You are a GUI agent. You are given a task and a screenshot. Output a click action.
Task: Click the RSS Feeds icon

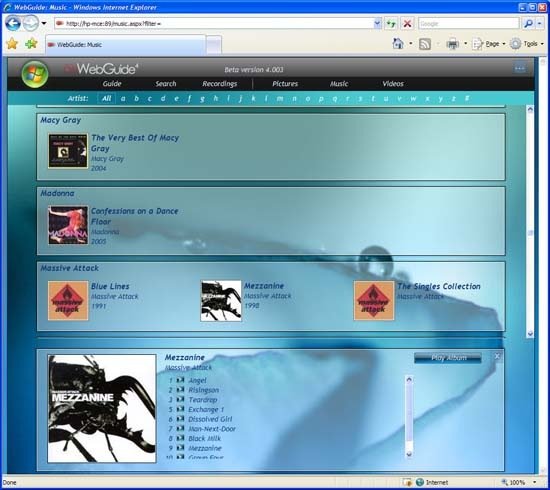[x=425, y=44]
